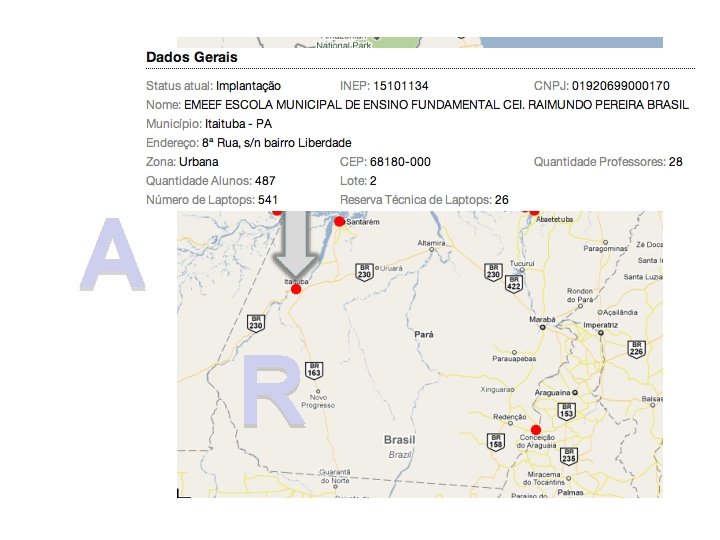Screen dimensions: 720x540
Task: Click the 'Brasil' country label on map
Action: tap(399, 440)
